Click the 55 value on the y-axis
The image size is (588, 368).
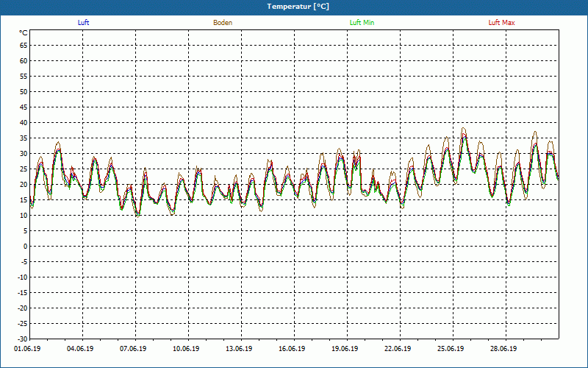click(24, 77)
